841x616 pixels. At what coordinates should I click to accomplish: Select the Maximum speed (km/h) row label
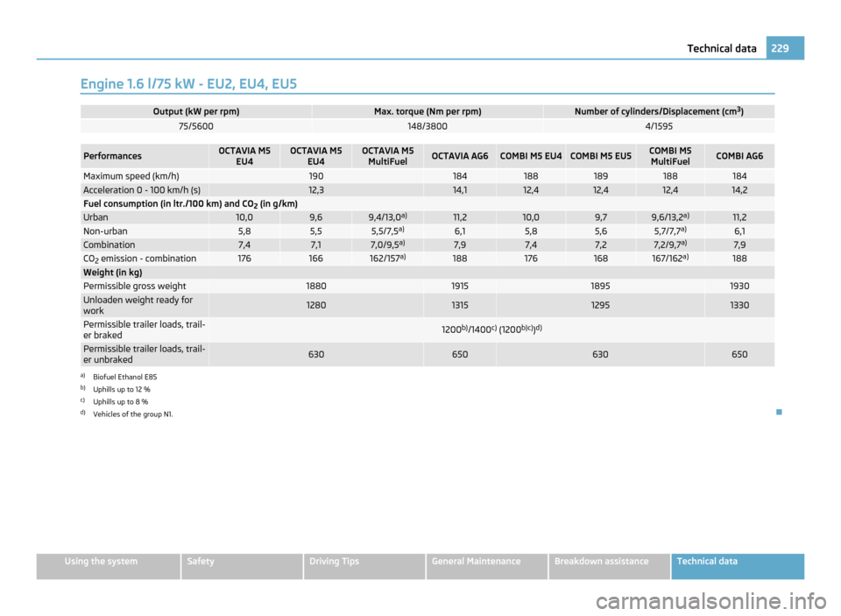131,176
